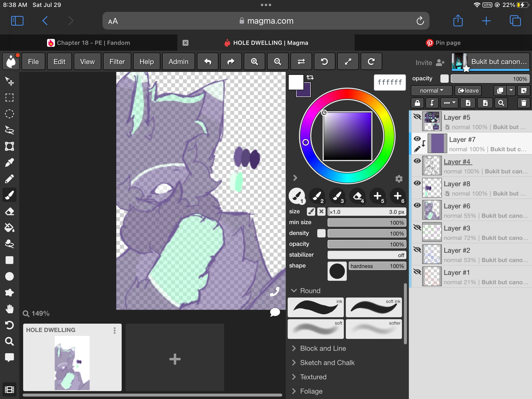Image resolution: width=532 pixels, height=399 pixels.
Task: Collapse the Round brush category
Action: (x=310, y=291)
